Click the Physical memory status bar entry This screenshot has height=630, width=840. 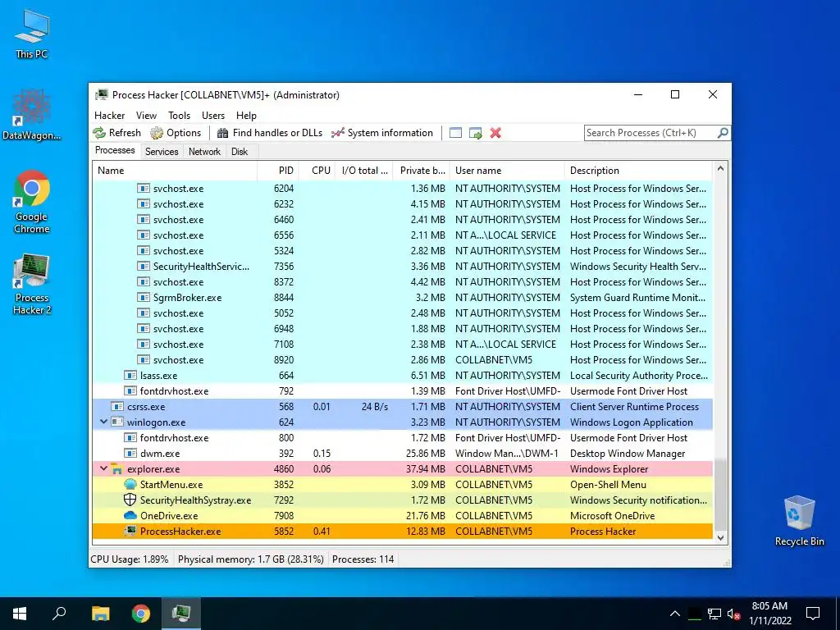tap(251, 559)
